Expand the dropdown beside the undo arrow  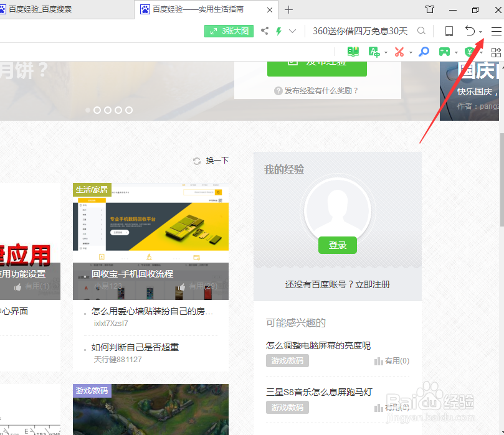pos(480,32)
